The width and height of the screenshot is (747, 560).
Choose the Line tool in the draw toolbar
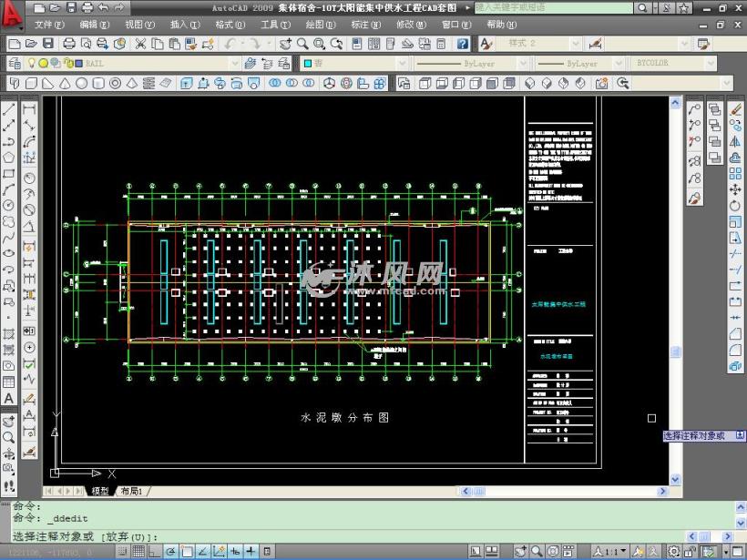point(8,109)
